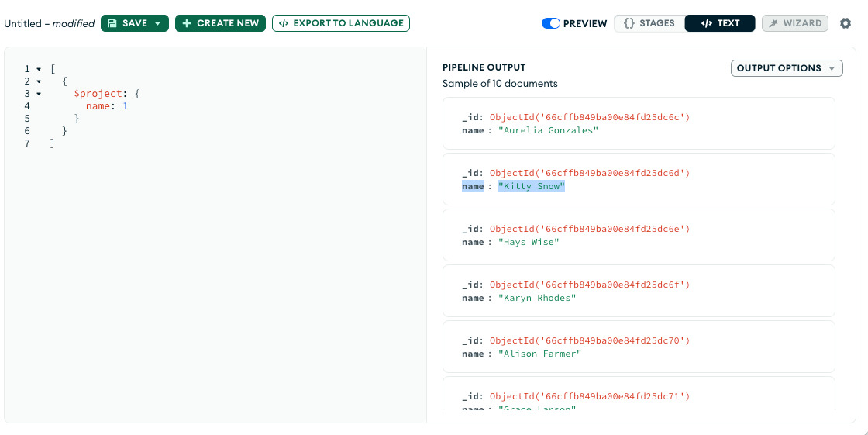The width and height of the screenshot is (868, 435).
Task: Click the wand icon on Wizard button
Action: pos(773,23)
